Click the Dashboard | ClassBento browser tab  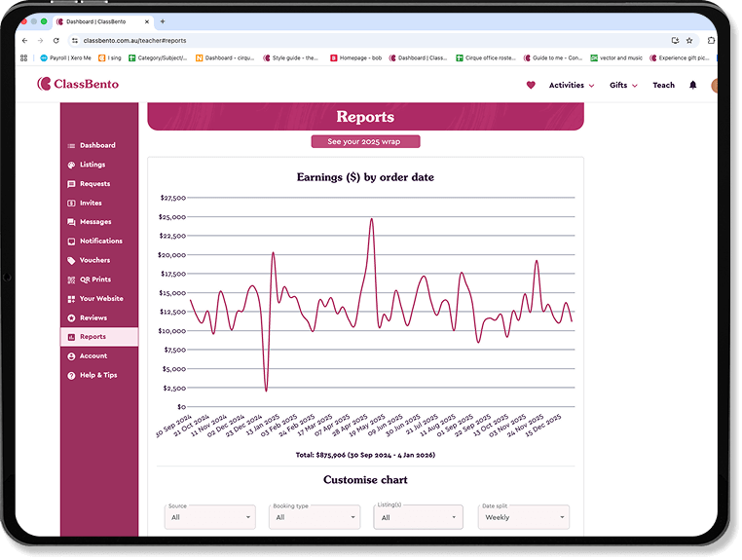[x=101, y=21]
